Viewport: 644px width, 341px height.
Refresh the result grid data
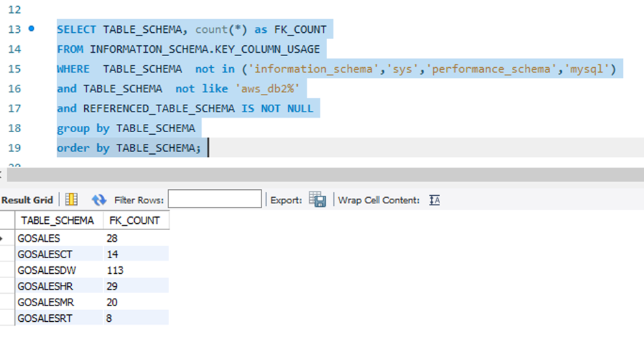(x=99, y=200)
